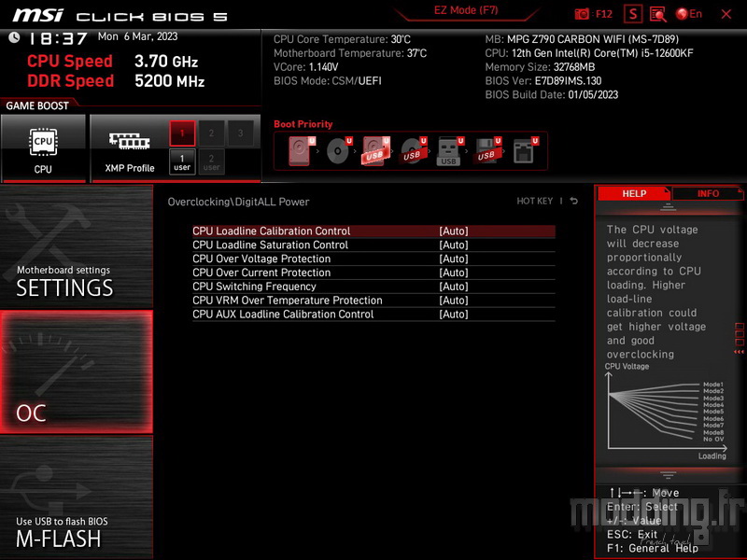Click the GAME BOOST label
This screenshot has width=747, height=560.
tap(37, 105)
